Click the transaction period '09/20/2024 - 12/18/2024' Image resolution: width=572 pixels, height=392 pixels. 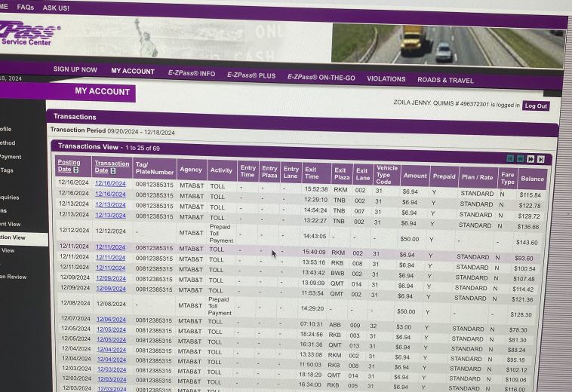[x=141, y=132]
